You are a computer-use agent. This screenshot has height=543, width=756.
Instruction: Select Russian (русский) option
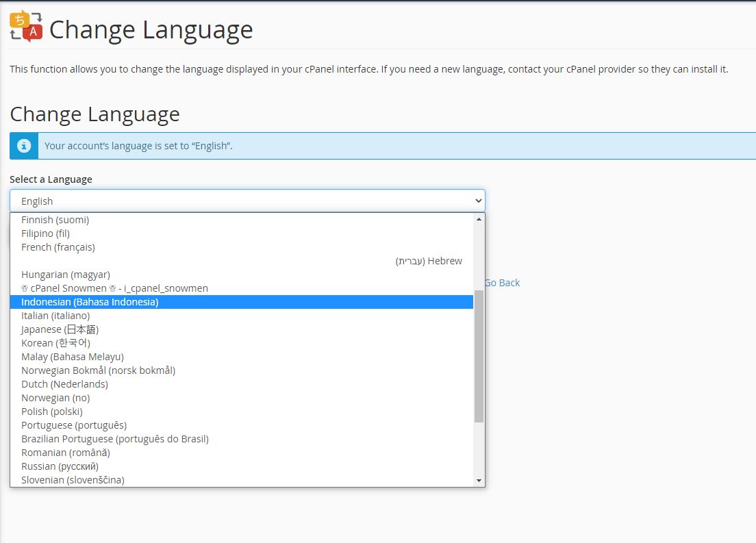click(x=242, y=466)
